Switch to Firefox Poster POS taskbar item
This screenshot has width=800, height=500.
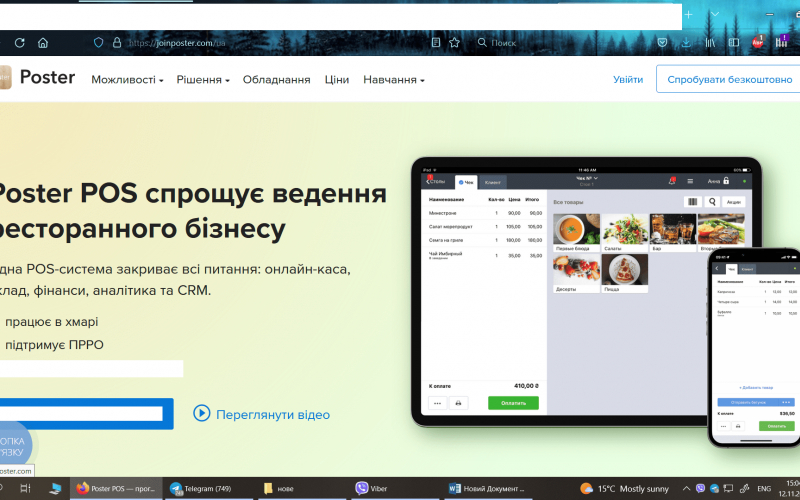[x=115, y=489]
